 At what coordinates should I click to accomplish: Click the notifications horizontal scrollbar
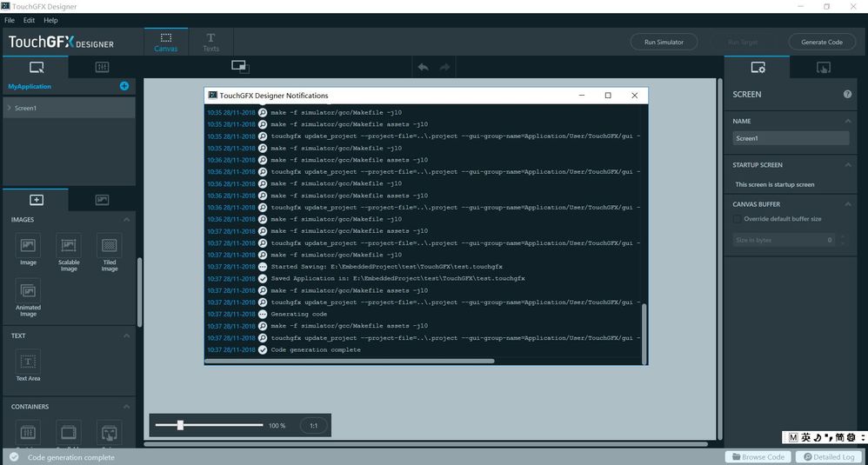coord(350,361)
